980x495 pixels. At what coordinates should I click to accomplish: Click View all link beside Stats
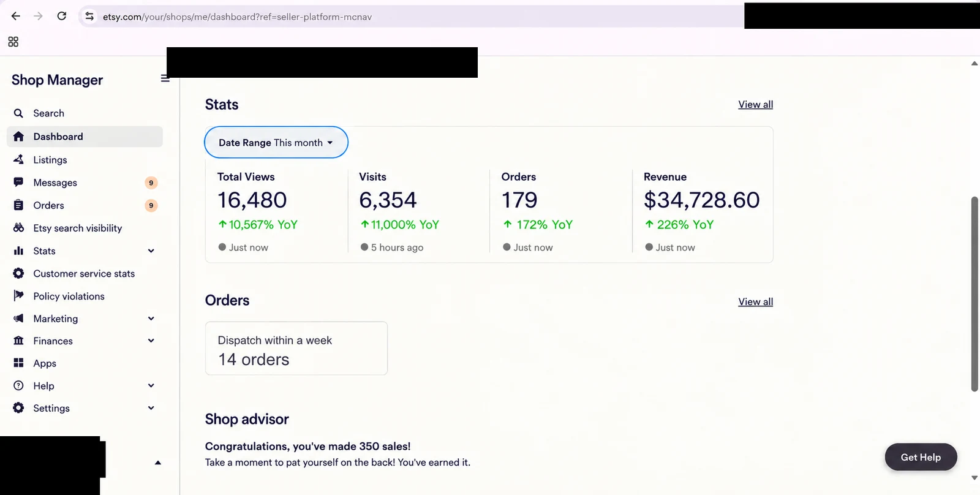(755, 105)
